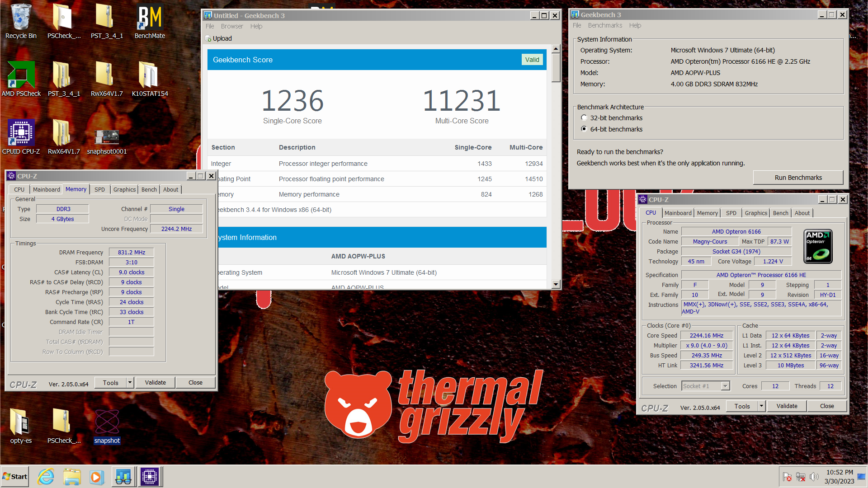Select 64-bit benchmarks radio button
The height and width of the screenshot is (488, 868).
click(584, 129)
